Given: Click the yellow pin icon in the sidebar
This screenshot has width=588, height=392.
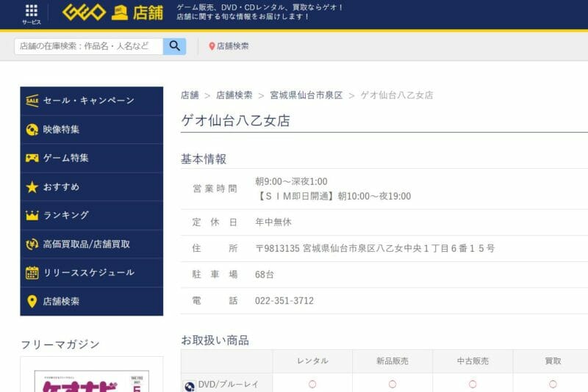Looking at the screenshot, I should point(32,302).
